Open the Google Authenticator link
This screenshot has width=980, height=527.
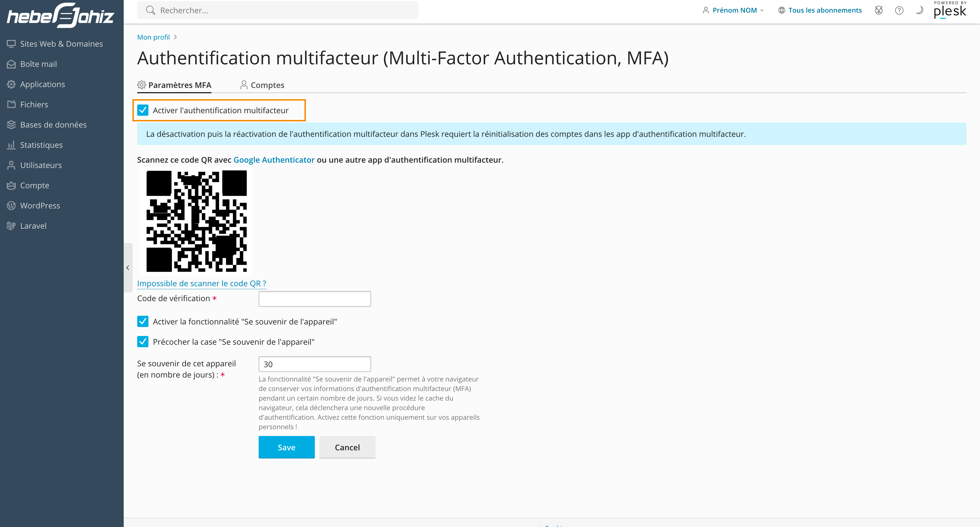[x=274, y=160]
